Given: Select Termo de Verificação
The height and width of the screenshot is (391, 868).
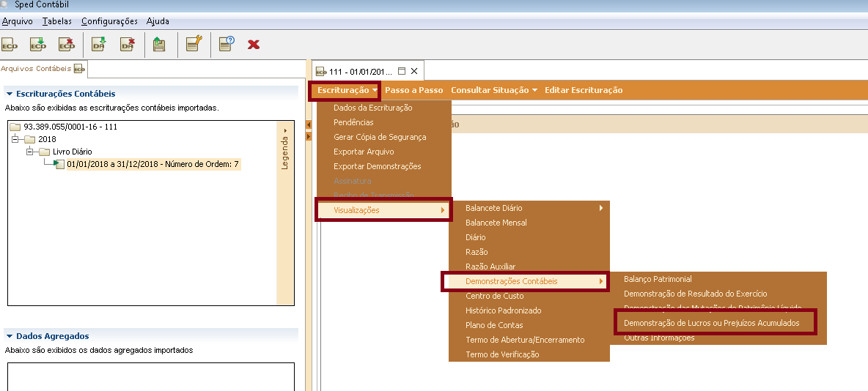Looking at the screenshot, I should click(529, 354).
